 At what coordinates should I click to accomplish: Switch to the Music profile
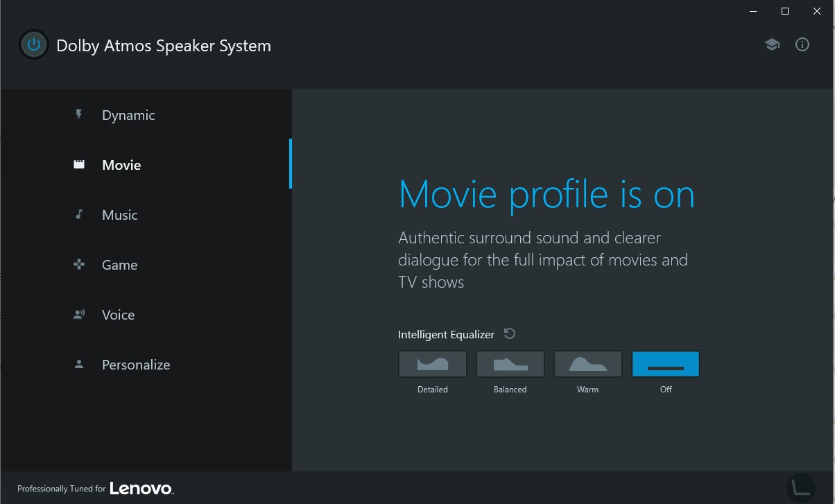point(120,215)
